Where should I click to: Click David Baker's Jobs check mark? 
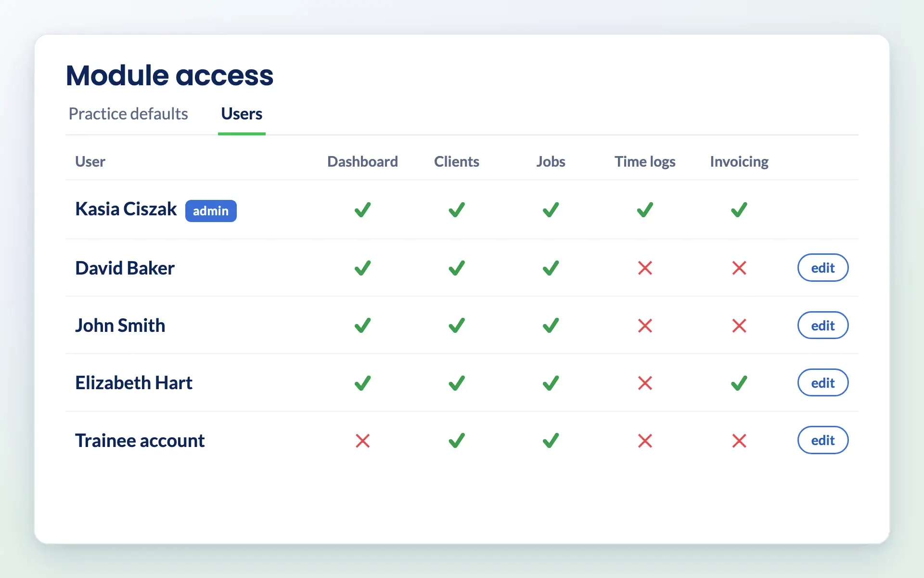pos(551,268)
